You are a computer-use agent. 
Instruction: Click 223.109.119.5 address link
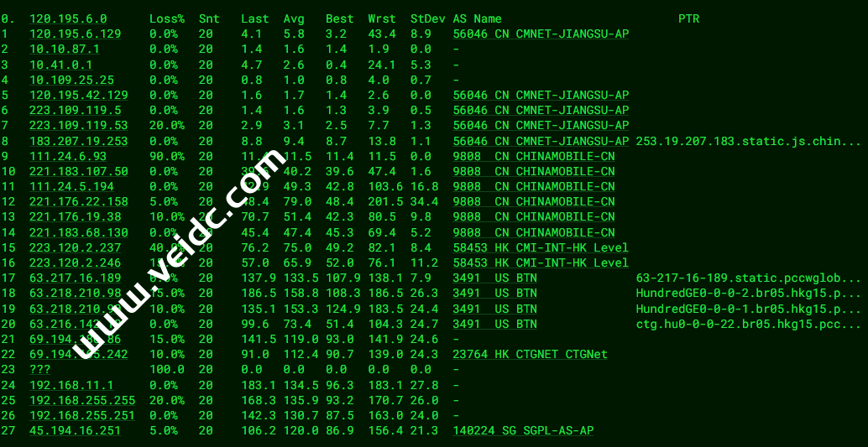[x=76, y=110]
